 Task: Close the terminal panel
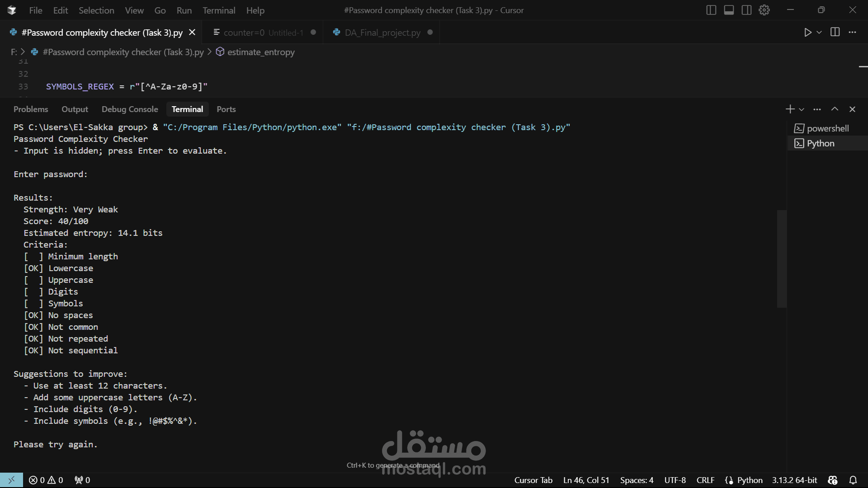pos(852,109)
